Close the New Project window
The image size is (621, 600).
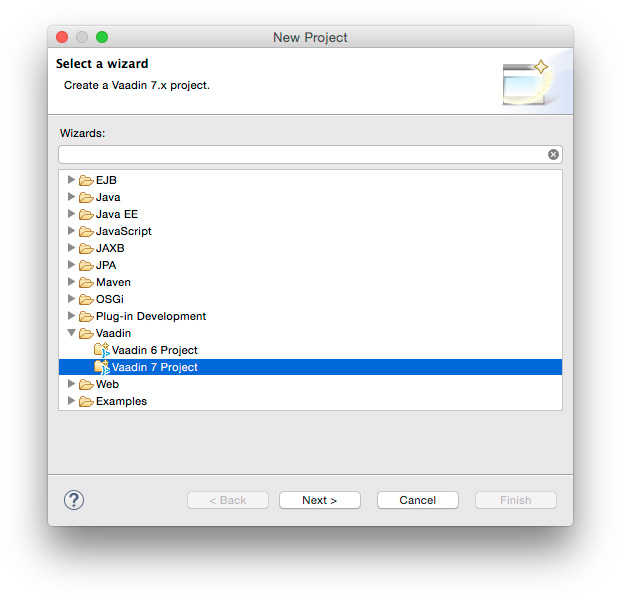click(x=62, y=37)
